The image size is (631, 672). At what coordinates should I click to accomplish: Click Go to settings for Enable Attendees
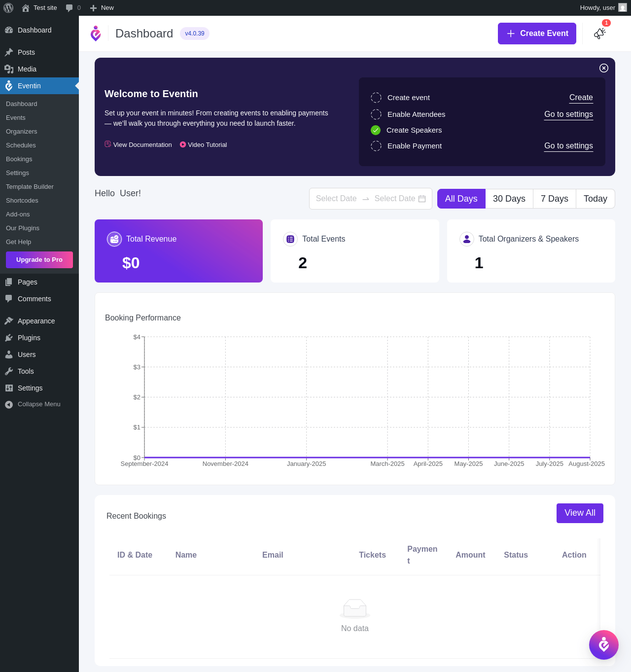[568, 114]
